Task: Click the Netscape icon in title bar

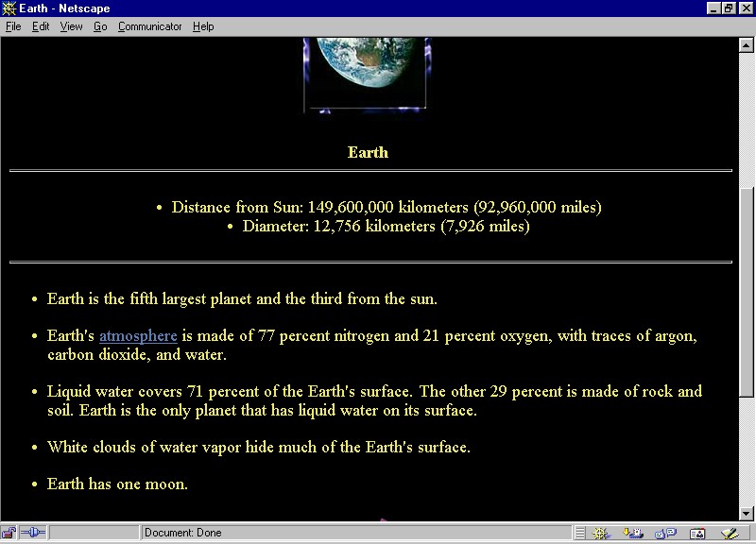Action: [9, 8]
